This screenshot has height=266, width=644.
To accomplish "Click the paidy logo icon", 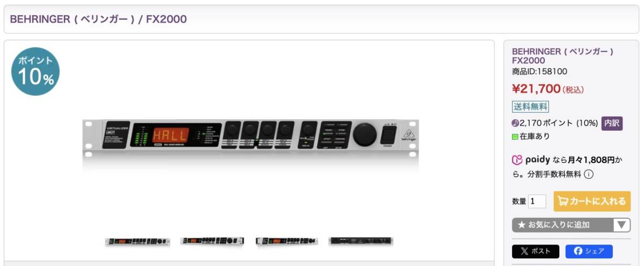I will tap(517, 160).
